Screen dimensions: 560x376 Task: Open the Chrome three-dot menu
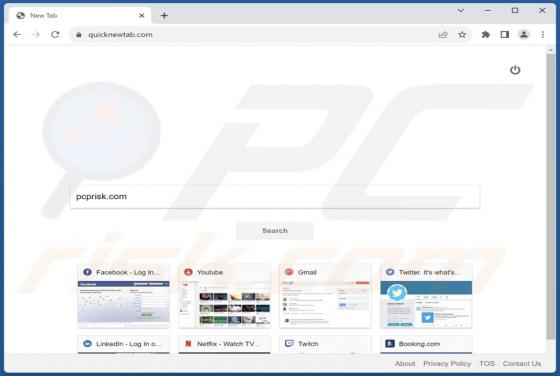click(542, 35)
